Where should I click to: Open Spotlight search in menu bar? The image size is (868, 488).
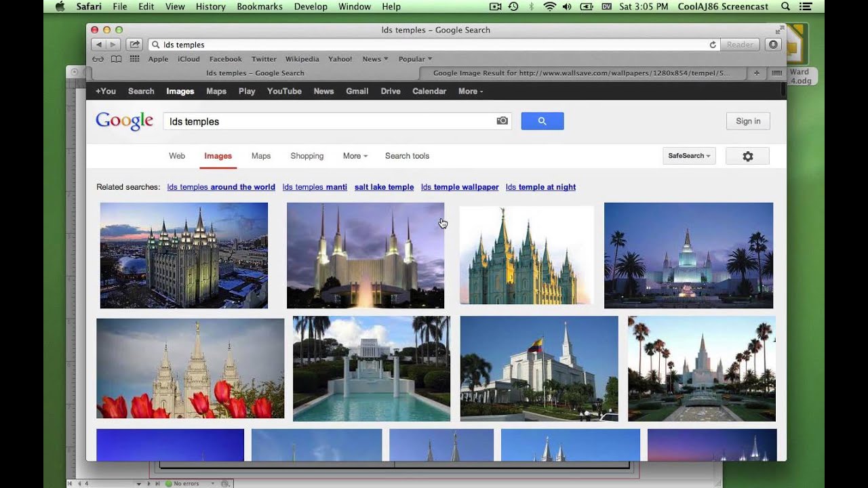(785, 6)
